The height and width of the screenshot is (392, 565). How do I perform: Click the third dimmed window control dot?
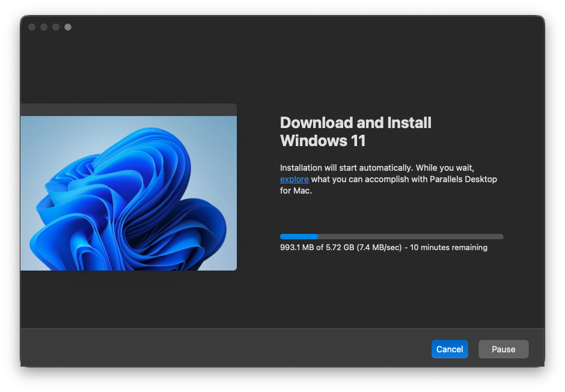56,27
